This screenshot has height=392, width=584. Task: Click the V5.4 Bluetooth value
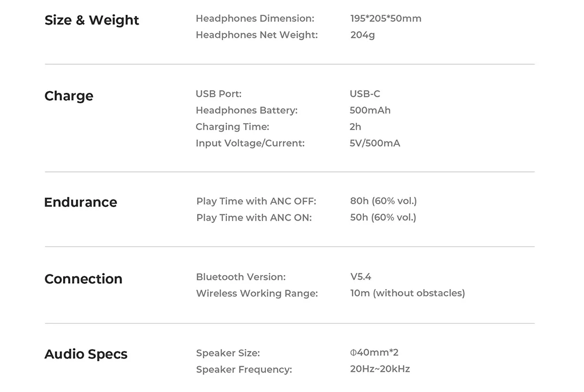(x=360, y=277)
